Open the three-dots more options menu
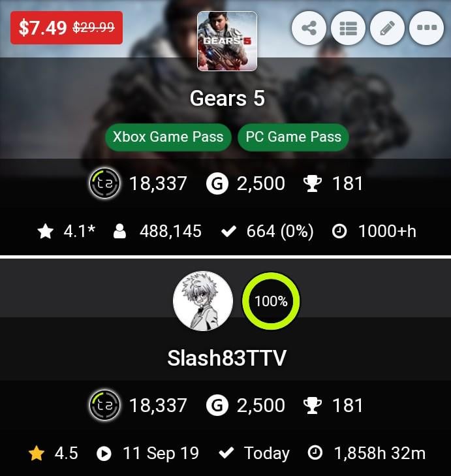The height and width of the screenshot is (476, 451). click(426, 28)
